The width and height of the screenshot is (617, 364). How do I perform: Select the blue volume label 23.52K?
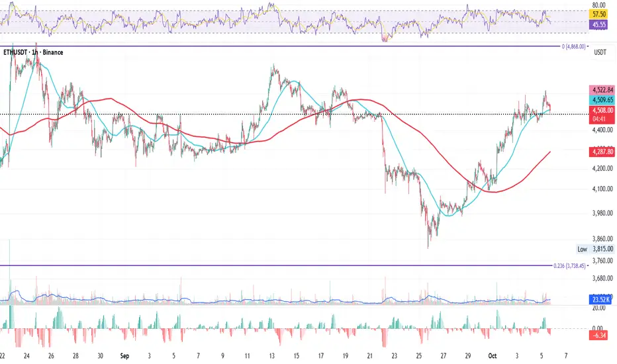click(600, 299)
